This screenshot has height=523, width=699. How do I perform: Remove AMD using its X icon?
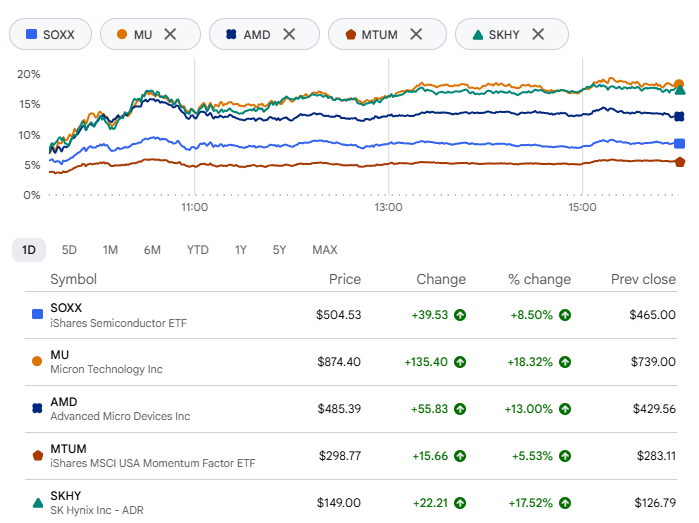[x=289, y=34]
